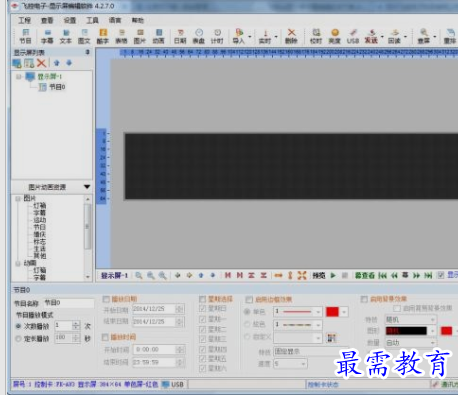458x395 pixels.
Task: Jump to last item with green skip-forward
Action: (x=428, y=275)
